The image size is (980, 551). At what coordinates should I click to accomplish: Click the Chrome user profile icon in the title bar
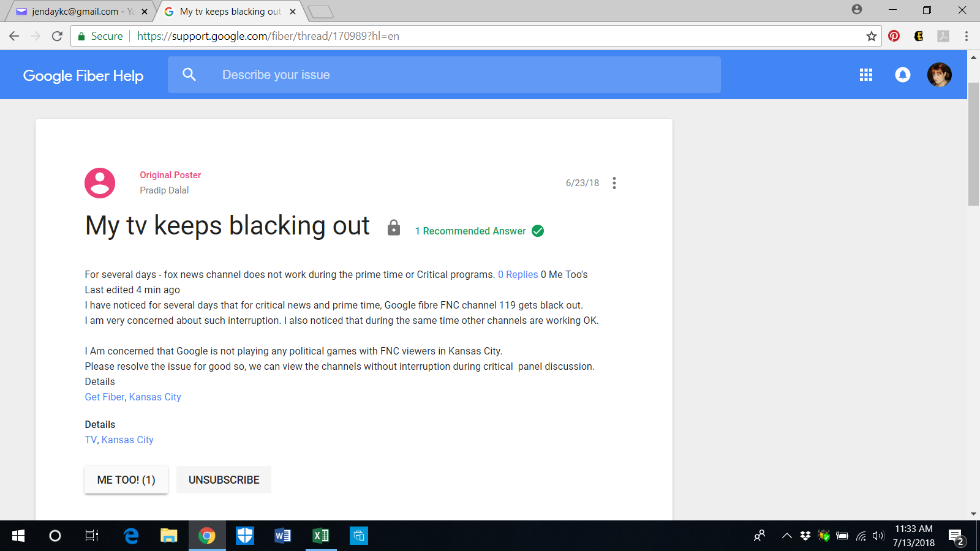(x=857, y=9)
